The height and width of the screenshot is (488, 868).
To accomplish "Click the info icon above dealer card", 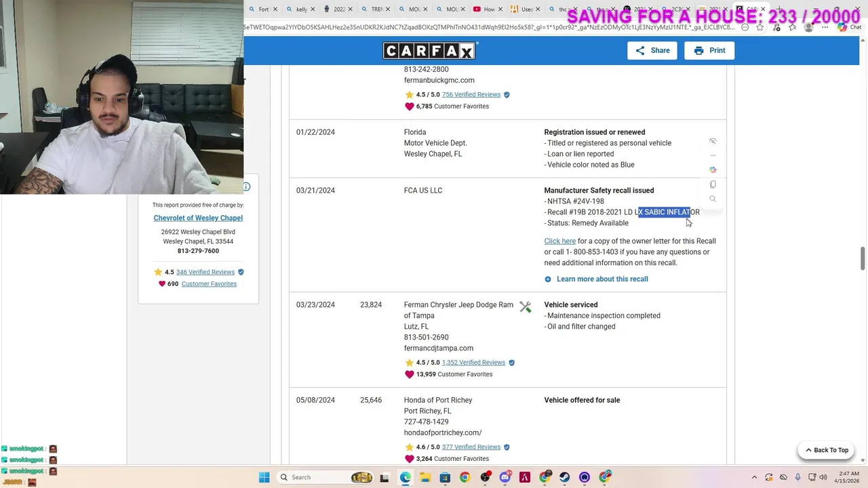I will tap(246, 186).
